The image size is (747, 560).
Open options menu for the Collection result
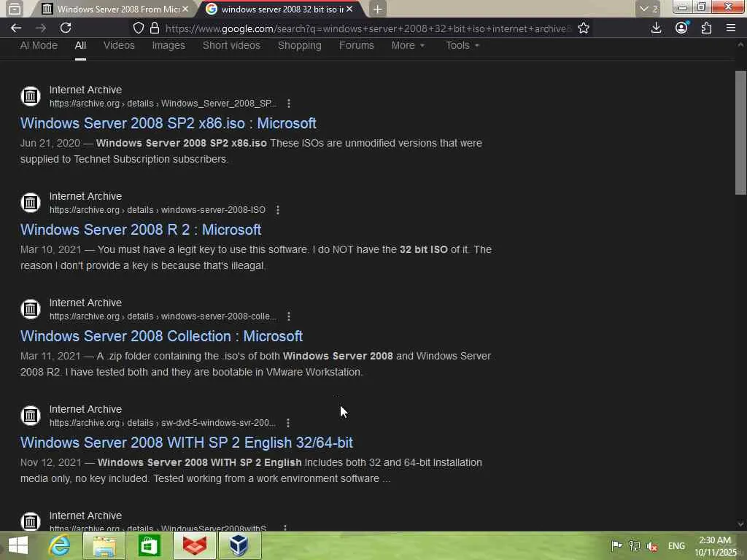coord(289,316)
